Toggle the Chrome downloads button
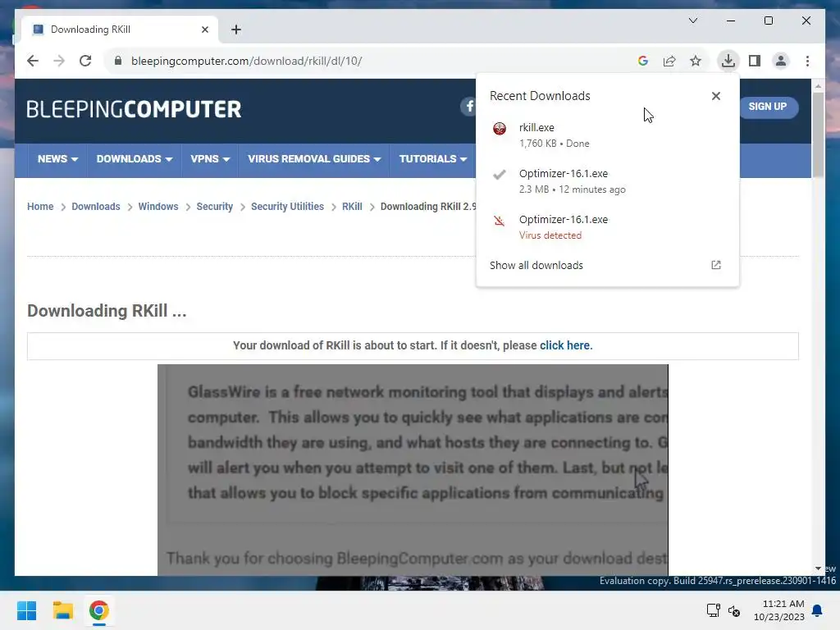The width and height of the screenshot is (840, 630). [728, 61]
